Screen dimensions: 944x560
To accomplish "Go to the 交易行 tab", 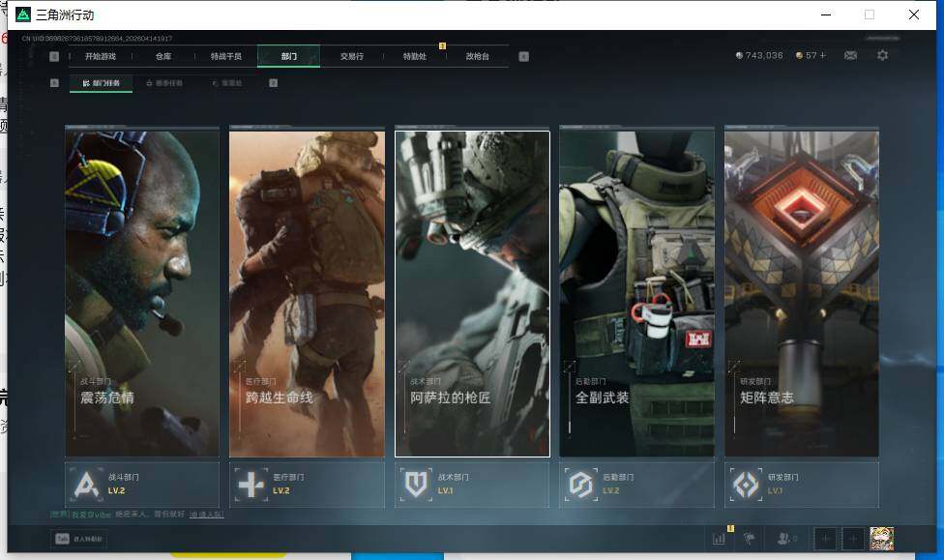I will coord(352,57).
